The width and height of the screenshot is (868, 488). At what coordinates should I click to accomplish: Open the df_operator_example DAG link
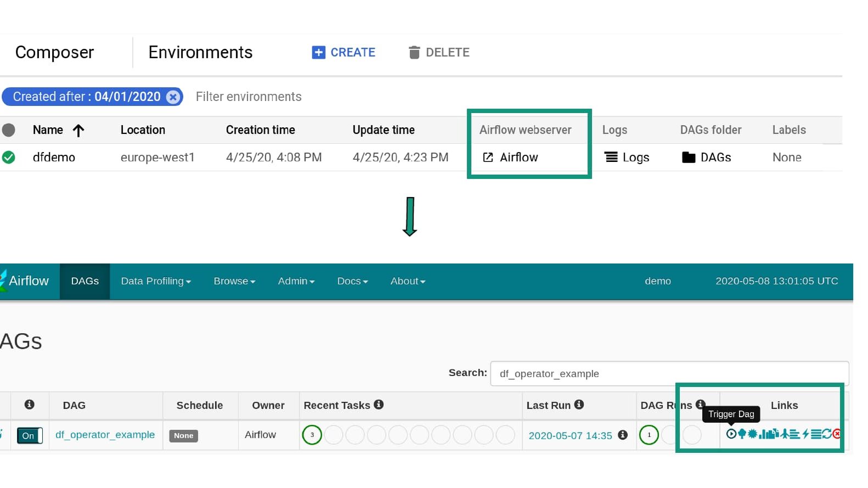[x=105, y=435]
